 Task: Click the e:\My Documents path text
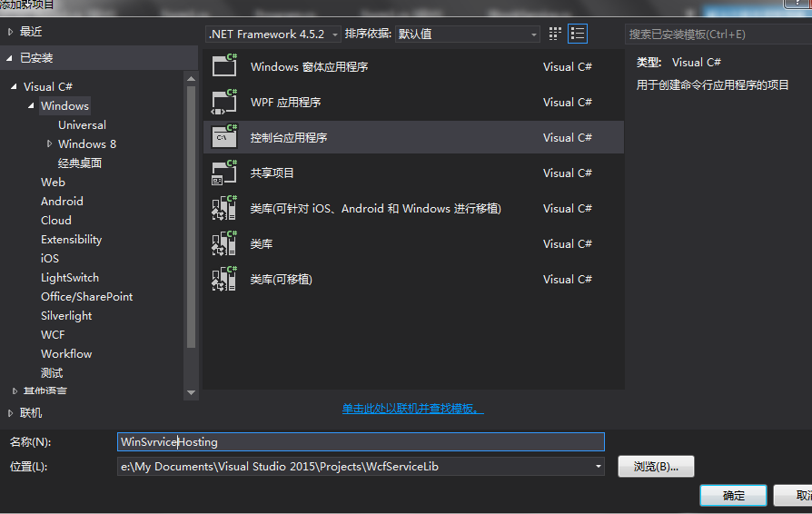(x=280, y=467)
